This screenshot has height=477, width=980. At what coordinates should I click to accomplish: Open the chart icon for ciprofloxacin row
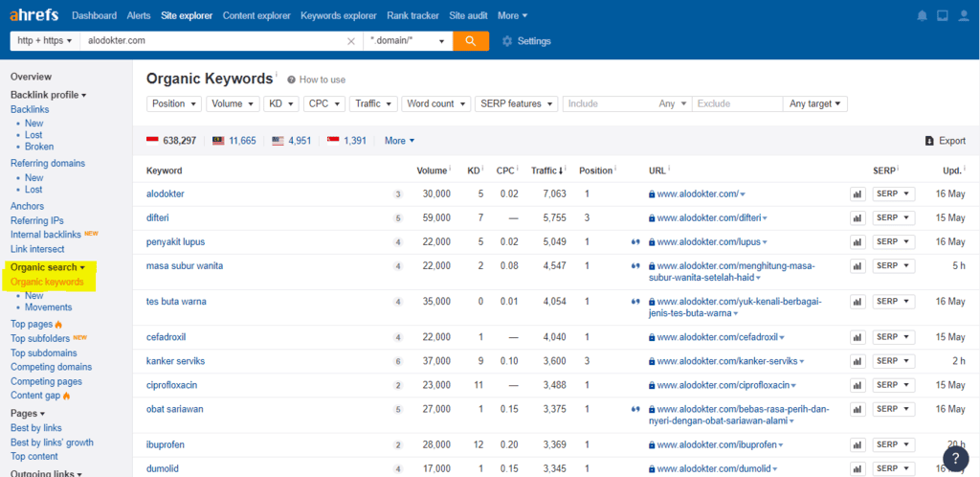coord(857,385)
